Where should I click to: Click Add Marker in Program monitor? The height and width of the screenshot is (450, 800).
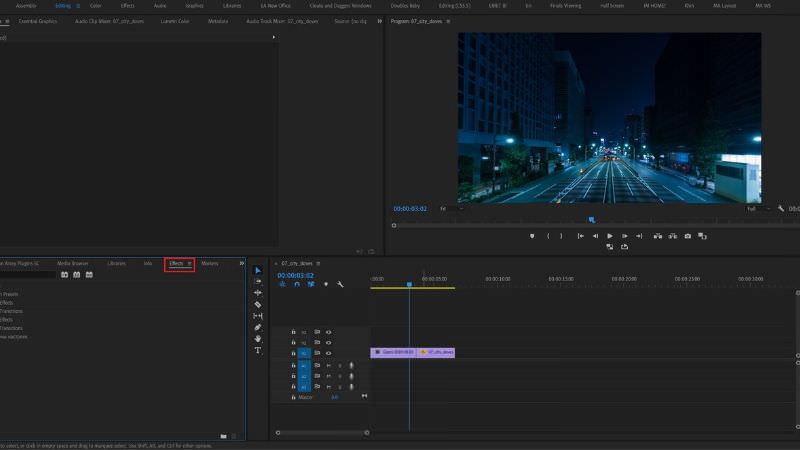tap(532, 236)
